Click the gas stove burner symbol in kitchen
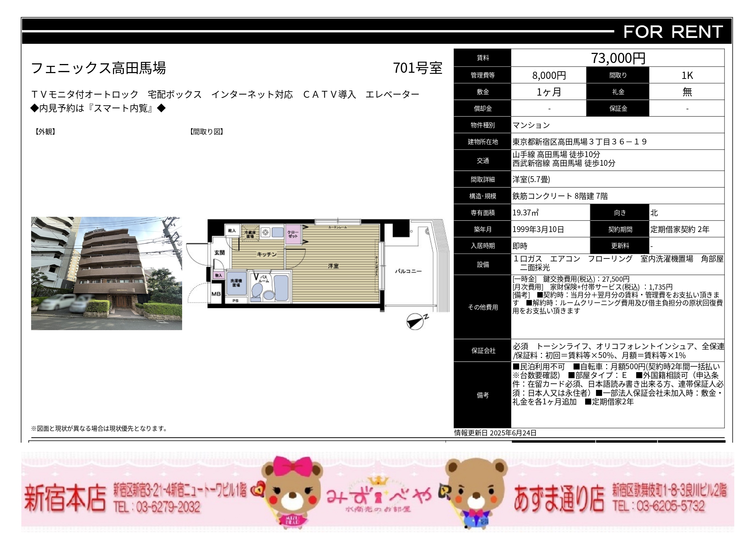 tap(265, 232)
